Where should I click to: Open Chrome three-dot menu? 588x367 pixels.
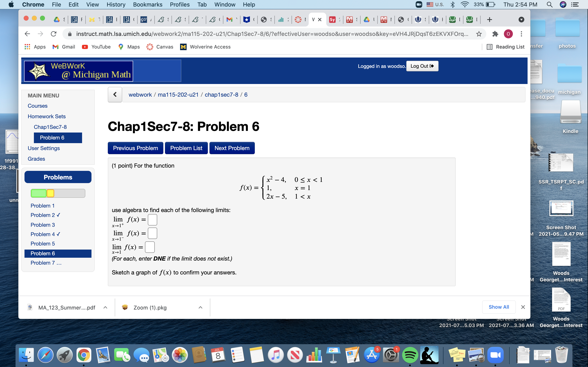point(521,34)
